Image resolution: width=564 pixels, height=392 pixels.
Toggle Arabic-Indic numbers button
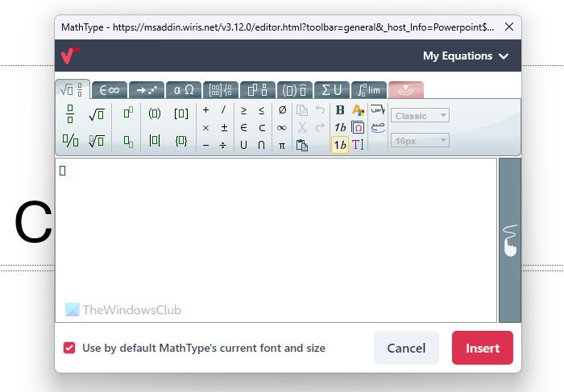click(x=378, y=127)
